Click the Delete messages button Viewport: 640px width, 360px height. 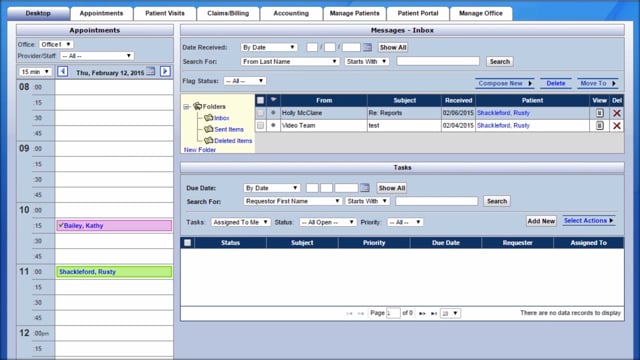pos(556,83)
